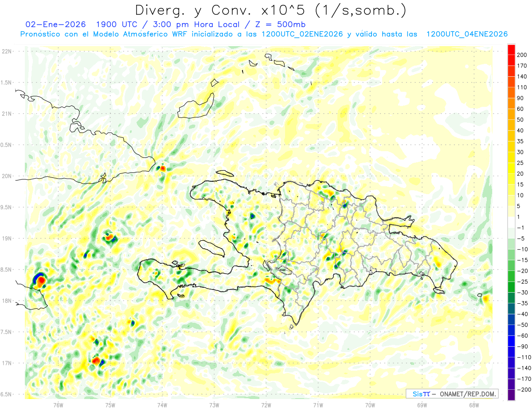
Task: Pick the top red swatch above 200
Action: (x=511, y=49)
